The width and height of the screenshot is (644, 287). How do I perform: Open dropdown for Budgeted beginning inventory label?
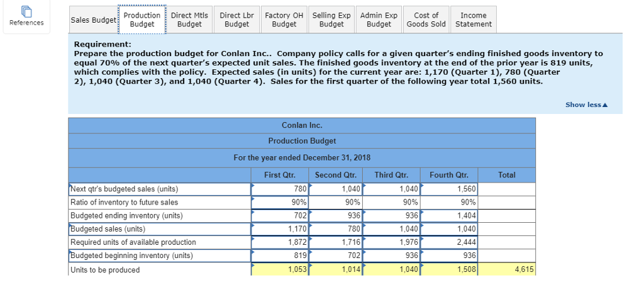coord(159,256)
